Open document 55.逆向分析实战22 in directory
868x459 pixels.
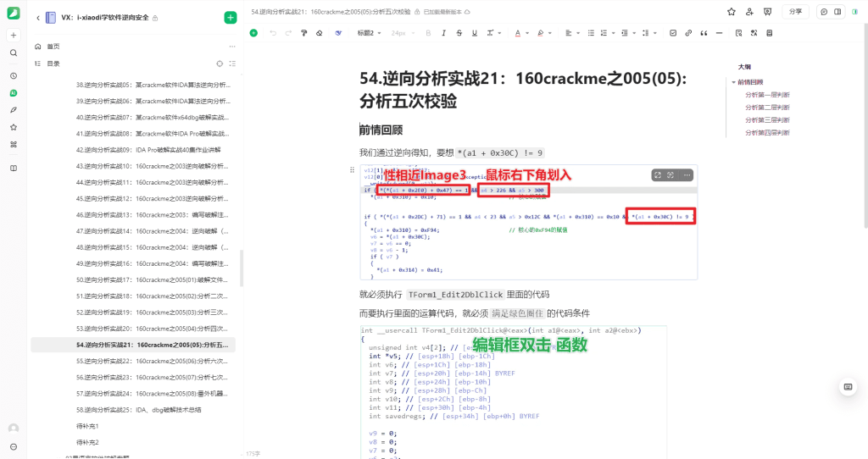pyautogui.click(x=153, y=361)
